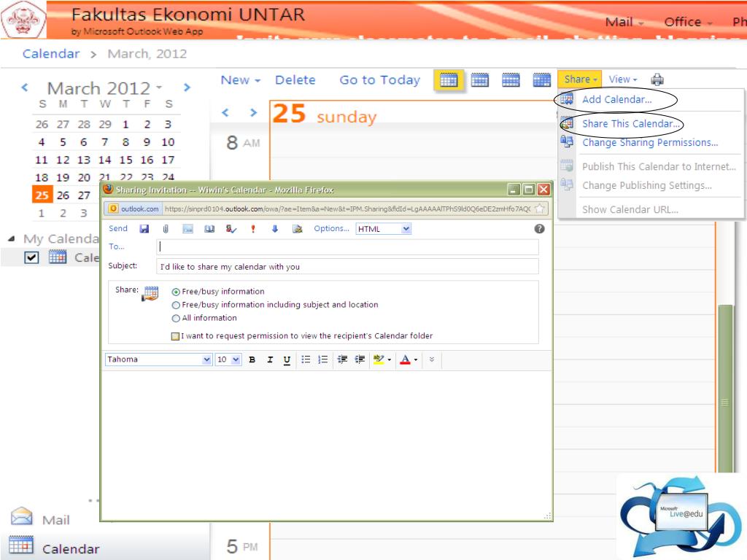Open the View dropdown menu
Image resolution: width=747 pixels, height=560 pixels.
click(x=623, y=79)
